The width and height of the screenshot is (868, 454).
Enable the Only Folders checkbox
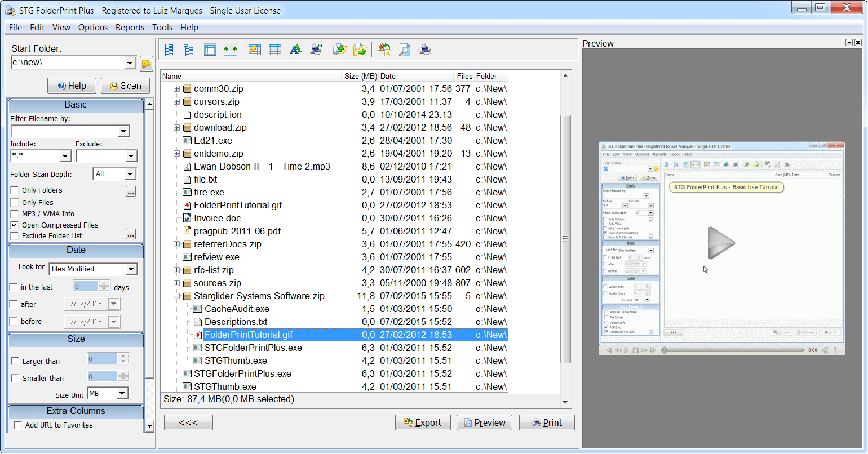pyautogui.click(x=15, y=190)
